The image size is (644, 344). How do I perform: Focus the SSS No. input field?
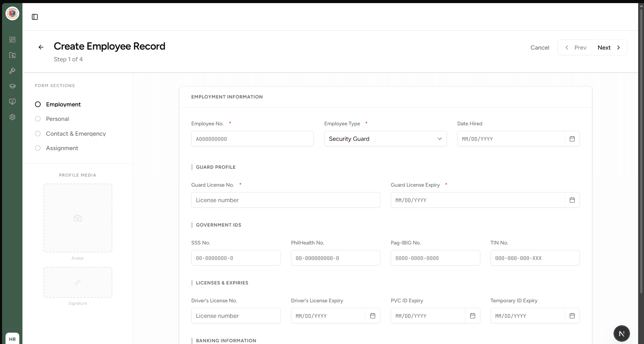coord(236,258)
